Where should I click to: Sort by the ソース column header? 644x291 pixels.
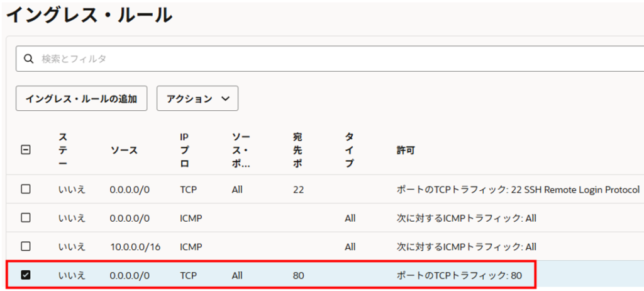(124, 150)
